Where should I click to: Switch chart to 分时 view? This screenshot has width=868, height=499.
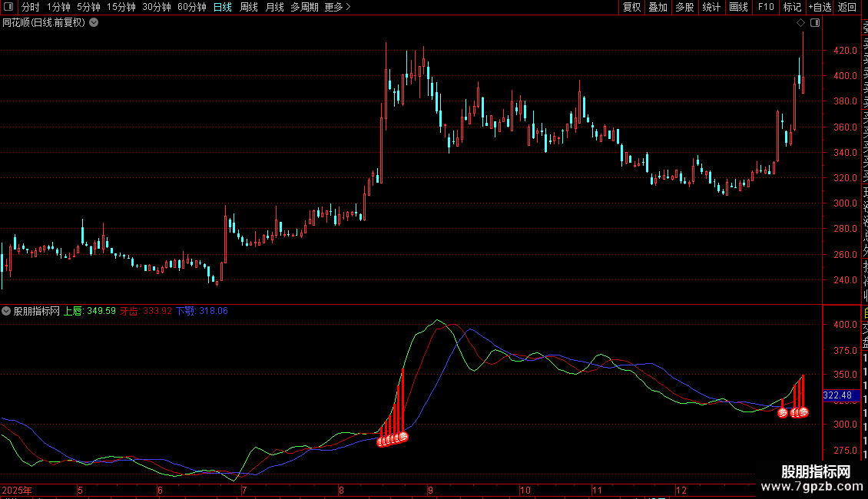click(x=30, y=7)
